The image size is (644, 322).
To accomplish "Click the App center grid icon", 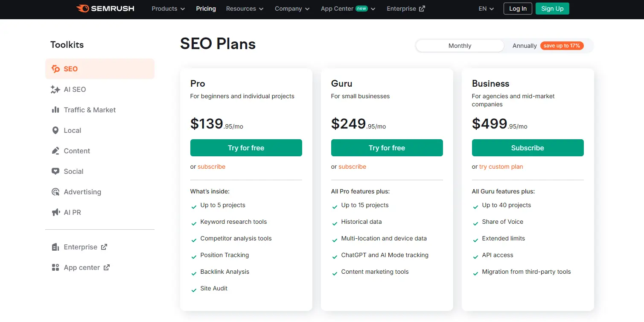I will pyautogui.click(x=55, y=267).
